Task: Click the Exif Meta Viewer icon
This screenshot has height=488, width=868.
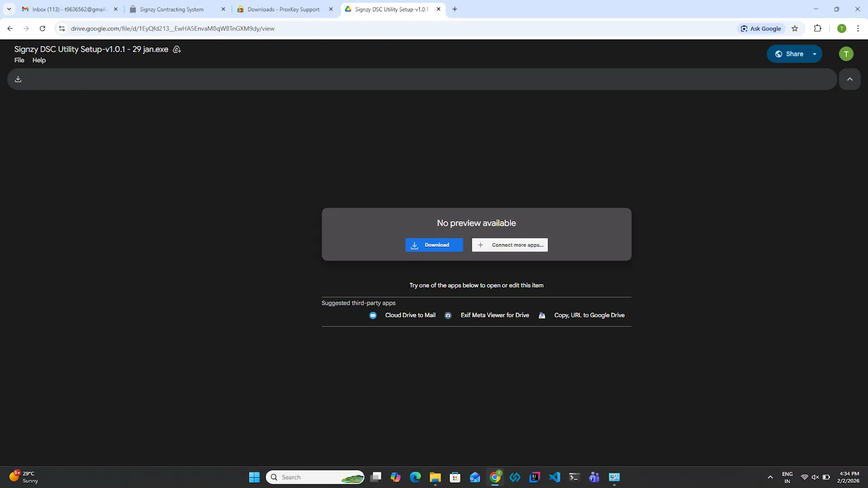Action: tap(448, 316)
